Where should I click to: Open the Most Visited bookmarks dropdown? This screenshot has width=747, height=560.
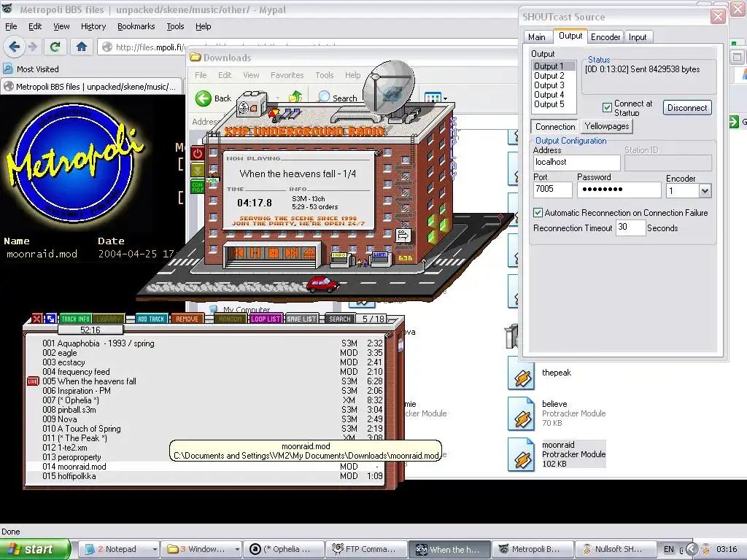coord(31,69)
